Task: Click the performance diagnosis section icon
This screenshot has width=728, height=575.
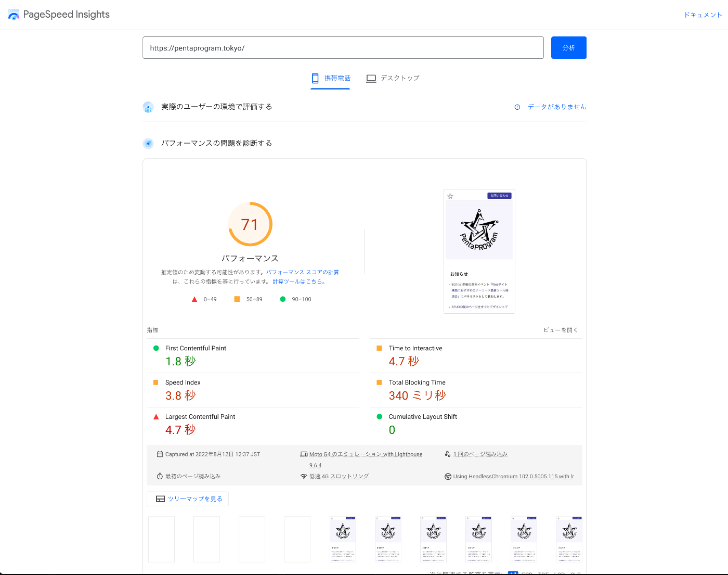Action: (x=148, y=144)
